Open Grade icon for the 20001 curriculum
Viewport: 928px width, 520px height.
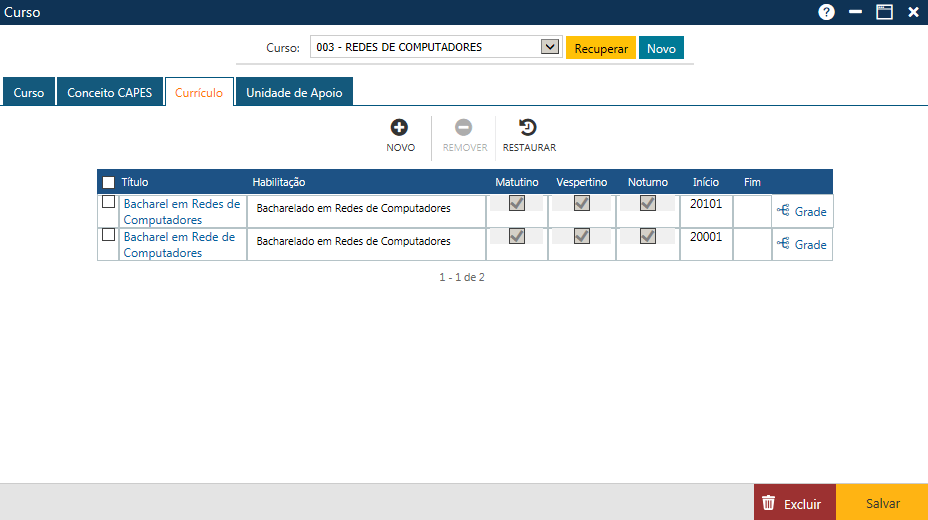click(784, 244)
